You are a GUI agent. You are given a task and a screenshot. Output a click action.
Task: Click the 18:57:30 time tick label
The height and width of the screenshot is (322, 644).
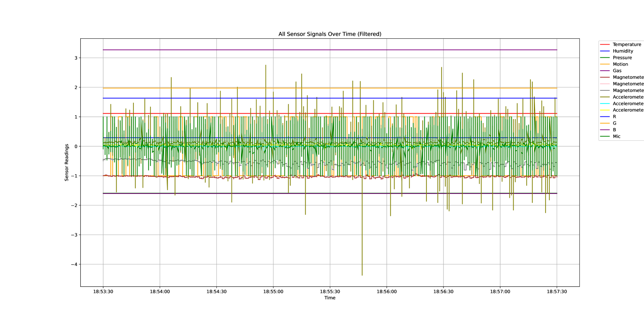(x=557, y=292)
